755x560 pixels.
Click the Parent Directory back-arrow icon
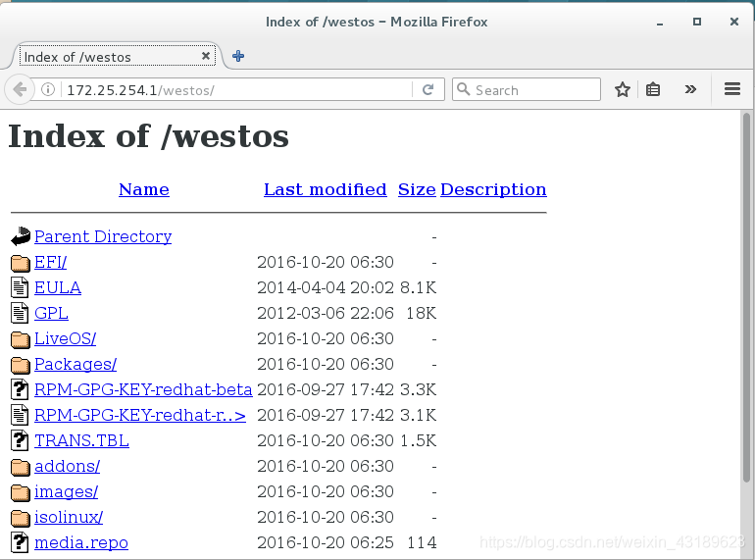(21, 236)
